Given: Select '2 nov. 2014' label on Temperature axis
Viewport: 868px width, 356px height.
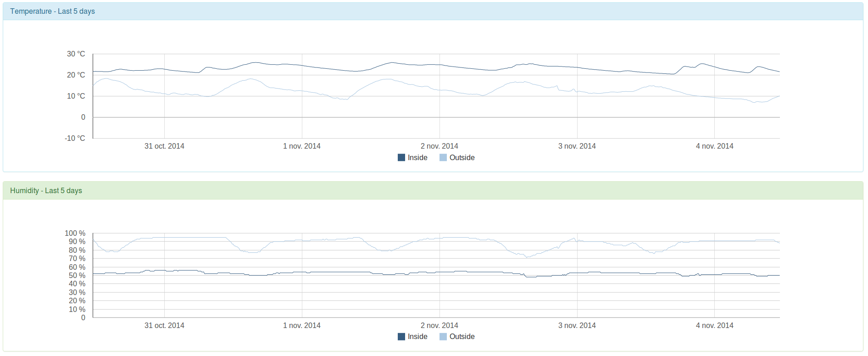Looking at the screenshot, I should pyautogui.click(x=440, y=146).
